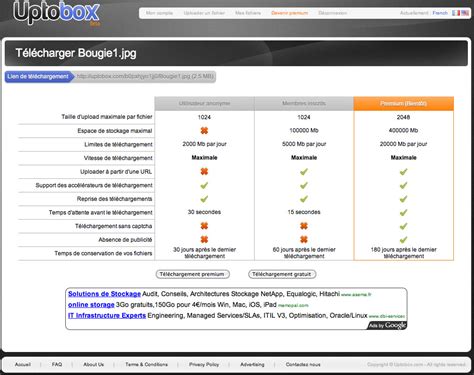Click the Téléchargement premium button
The width and height of the screenshot is (474, 375).
[x=193, y=274]
